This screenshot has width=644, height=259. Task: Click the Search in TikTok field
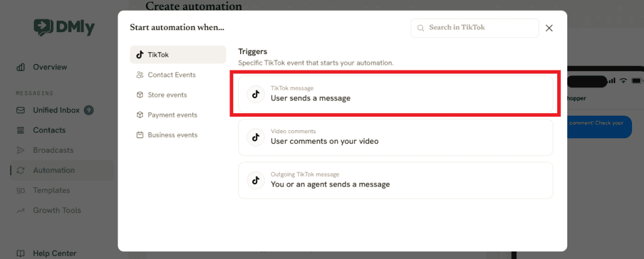pyautogui.click(x=475, y=28)
